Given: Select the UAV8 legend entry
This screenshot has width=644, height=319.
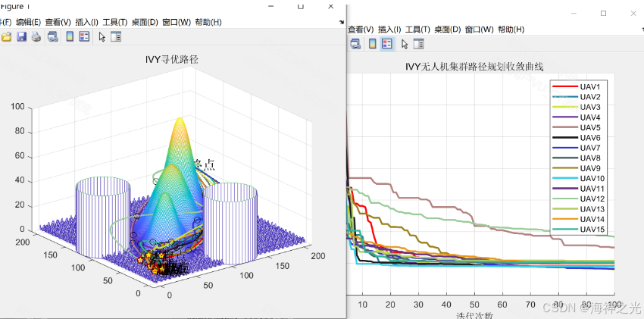Looking at the screenshot, I should pos(577,158).
